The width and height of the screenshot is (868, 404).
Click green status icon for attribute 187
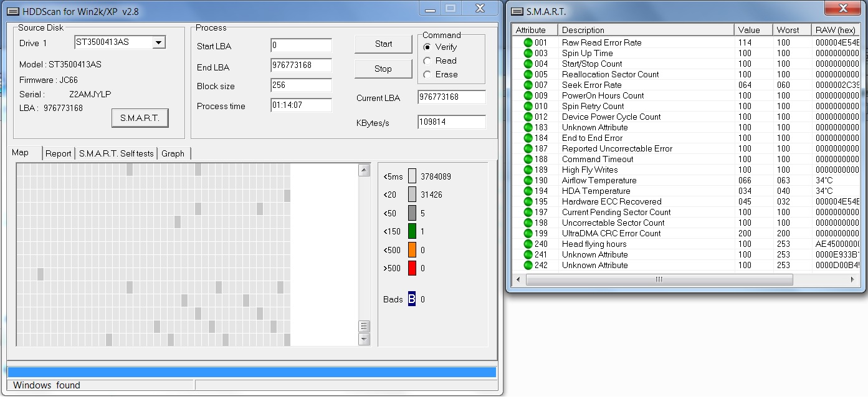tap(528, 148)
